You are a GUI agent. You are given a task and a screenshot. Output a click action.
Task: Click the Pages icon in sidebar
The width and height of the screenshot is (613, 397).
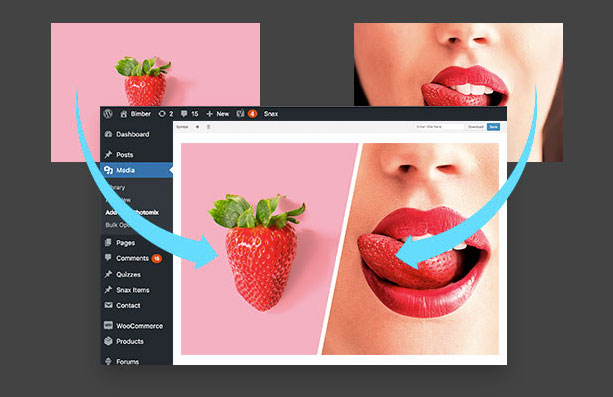pos(108,243)
